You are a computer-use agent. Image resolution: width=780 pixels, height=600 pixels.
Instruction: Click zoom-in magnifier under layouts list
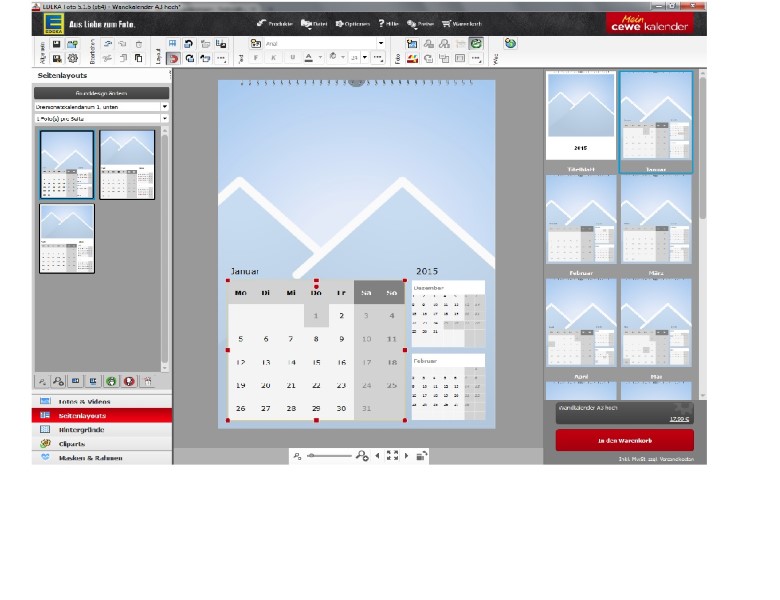click(59, 382)
